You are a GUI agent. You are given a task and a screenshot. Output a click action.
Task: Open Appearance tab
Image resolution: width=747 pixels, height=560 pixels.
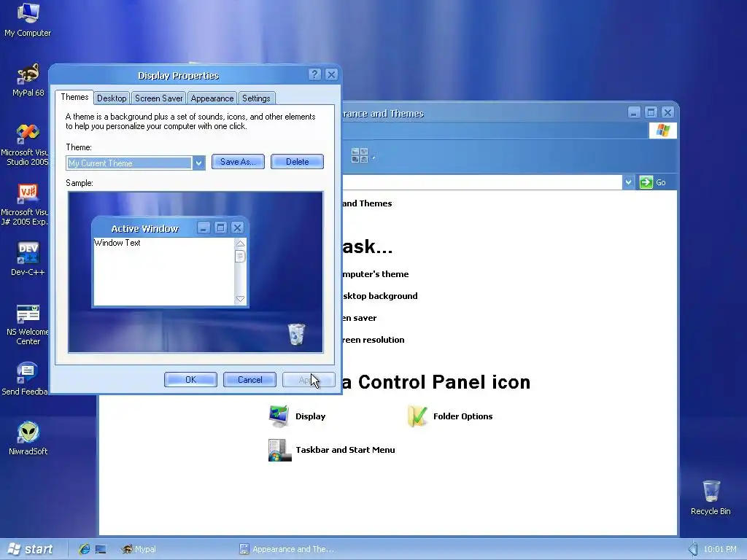[x=212, y=98]
